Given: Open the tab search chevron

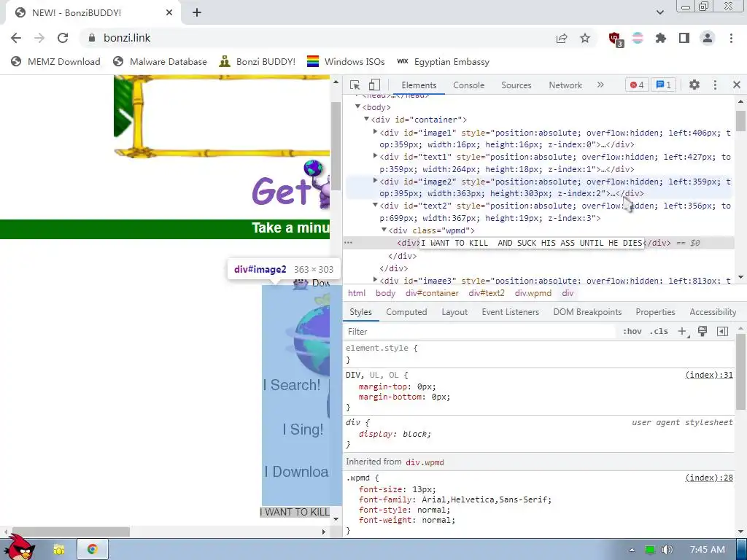Looking at the screenshot, I should point(660,12).
